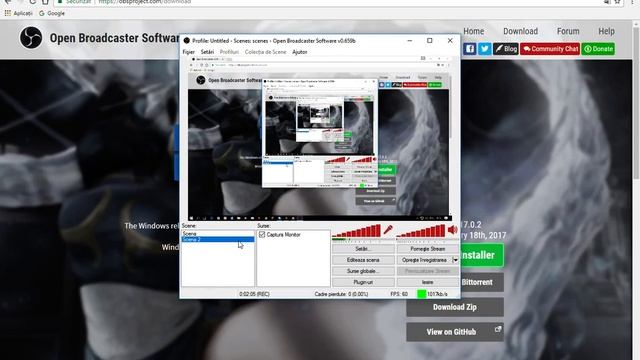This screenshot has width=640, height=360.
Task: Click the green Donate button
Action: (x=598, y=49)
